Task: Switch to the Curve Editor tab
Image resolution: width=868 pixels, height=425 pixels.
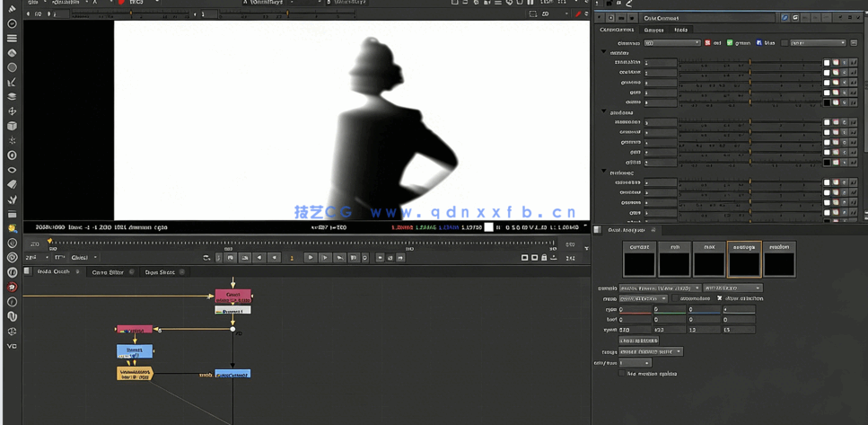Action: point(109,272)
